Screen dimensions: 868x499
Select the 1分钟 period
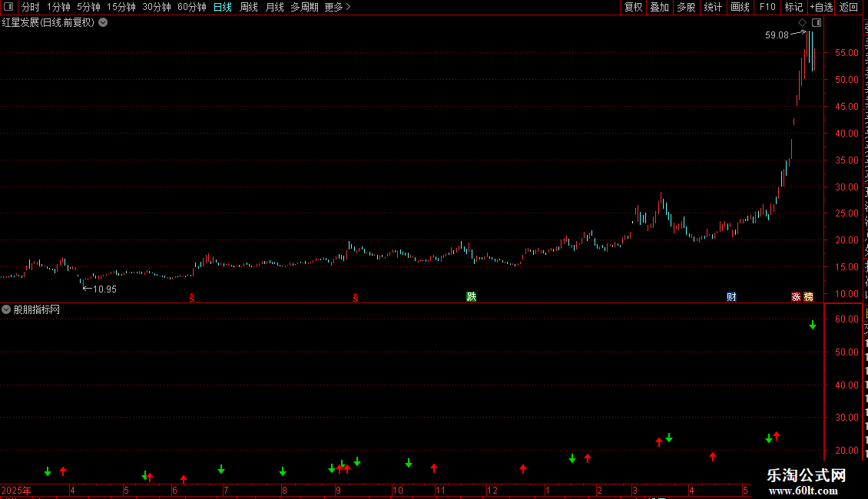point(58,7)
